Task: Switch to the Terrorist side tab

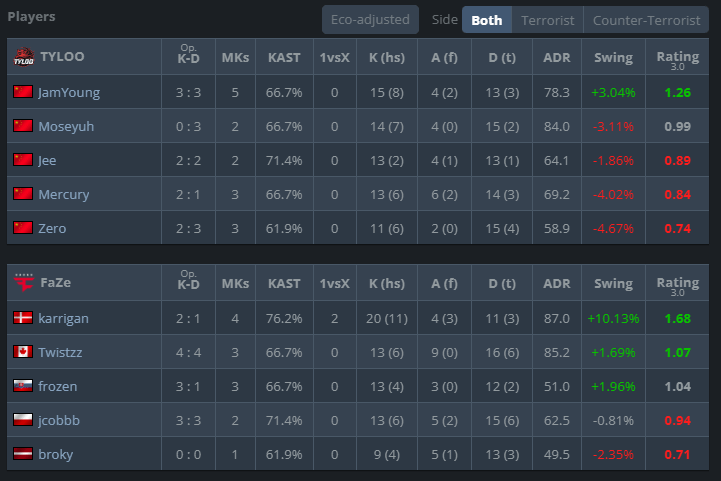Action: [547, 20]
